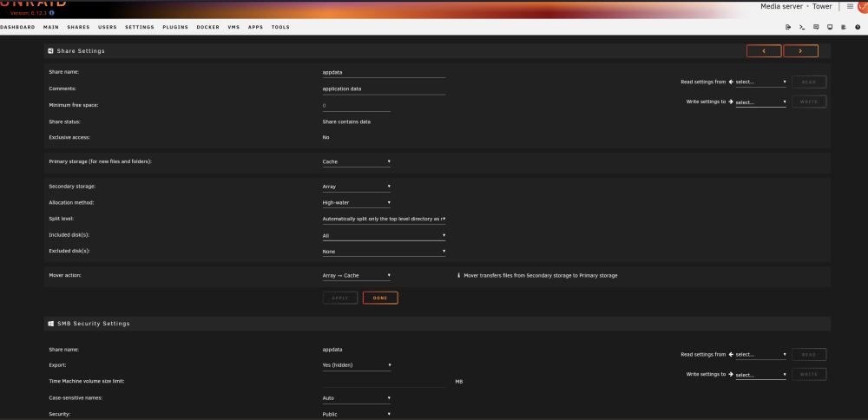
Task: Click the APPLY button
Action: [340, 298]
